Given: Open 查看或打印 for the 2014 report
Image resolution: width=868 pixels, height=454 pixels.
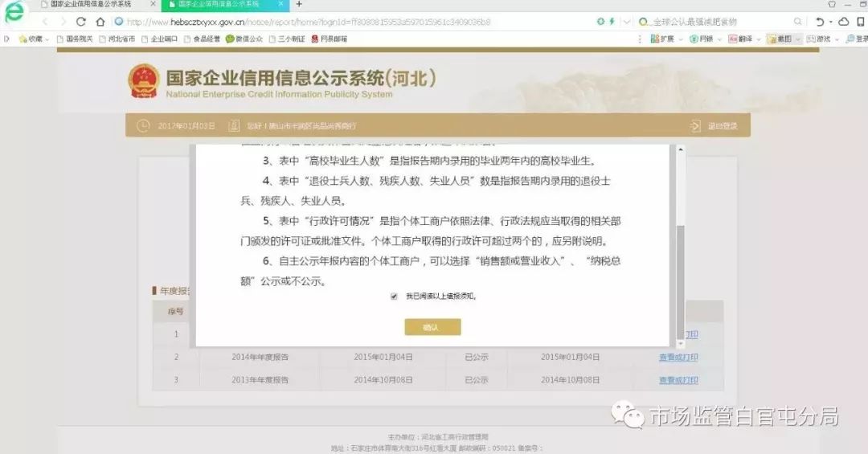Looking at the screenshot, I should (x=678, y=357).
